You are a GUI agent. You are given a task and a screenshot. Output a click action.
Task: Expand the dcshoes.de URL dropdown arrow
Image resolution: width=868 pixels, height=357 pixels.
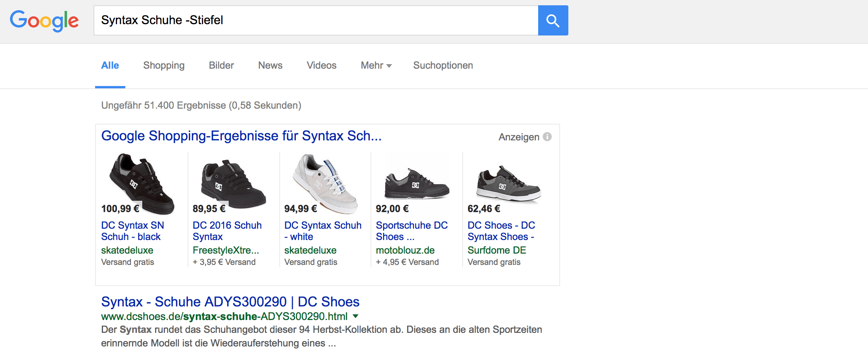point(356,316)
